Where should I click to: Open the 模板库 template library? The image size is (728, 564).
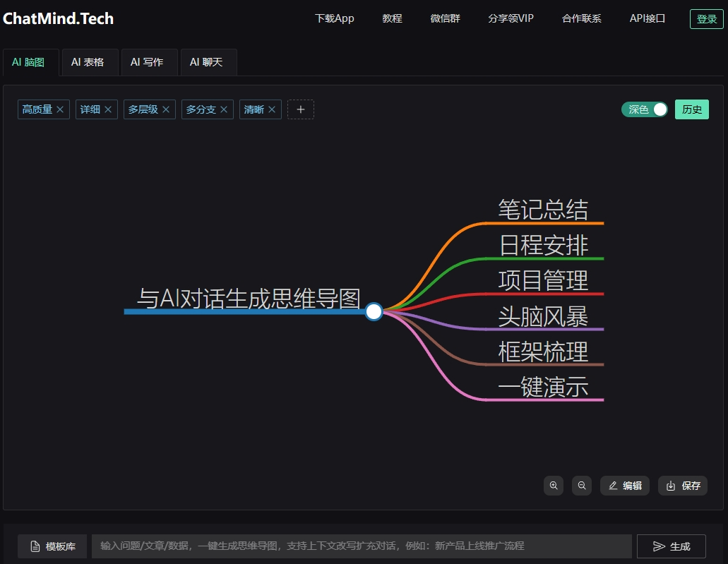tap(53, 546)
